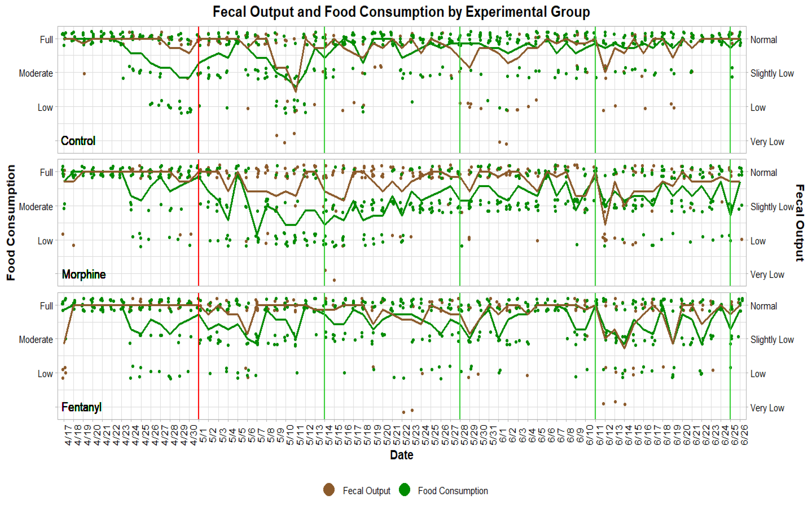812x505 pixels.
Task: Click the 'Fecal Output' right axis title
Action: click(x=800, y=223)
